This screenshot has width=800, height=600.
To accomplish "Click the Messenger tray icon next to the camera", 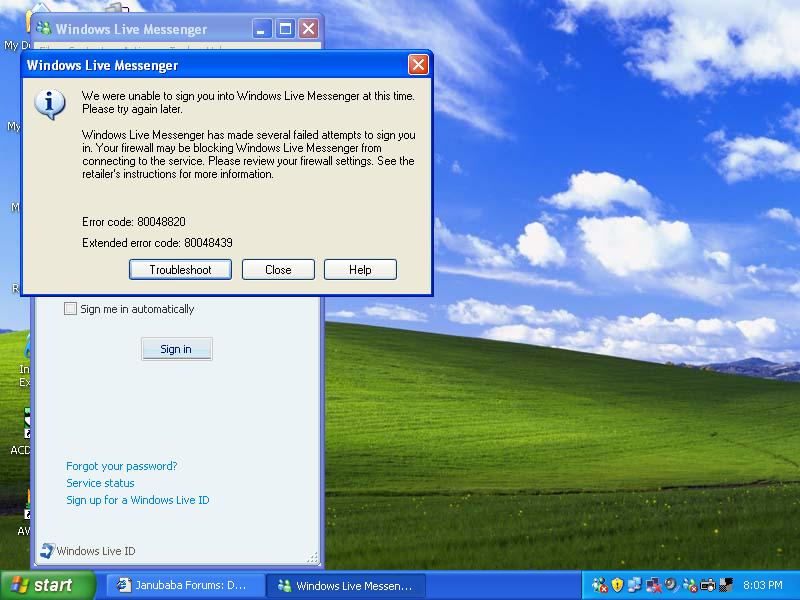I will 690,585.
